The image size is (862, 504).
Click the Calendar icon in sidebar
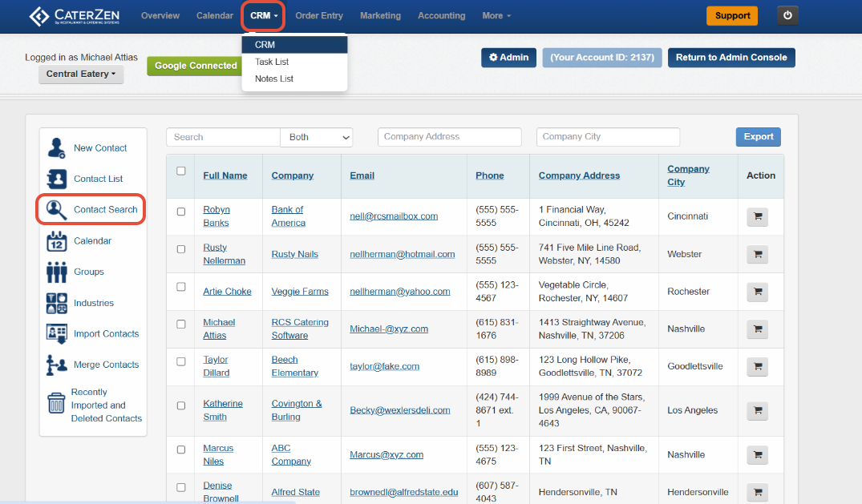coord(57,240)
